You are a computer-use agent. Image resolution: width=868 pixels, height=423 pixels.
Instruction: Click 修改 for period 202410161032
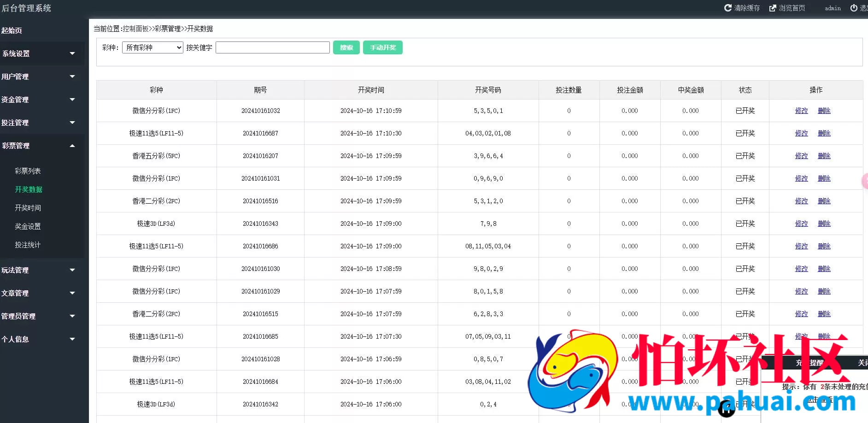pos(801,111)
